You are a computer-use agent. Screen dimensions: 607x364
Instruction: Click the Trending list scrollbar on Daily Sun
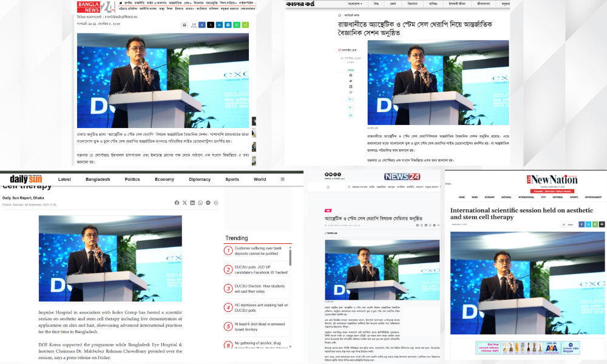point(290,257)
